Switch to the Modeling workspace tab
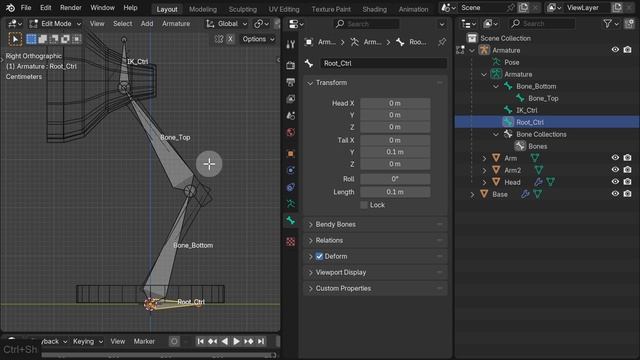Image resolution: width=640 pixels, height=360 pixels. pyautogui.click(x=203, y=9)
